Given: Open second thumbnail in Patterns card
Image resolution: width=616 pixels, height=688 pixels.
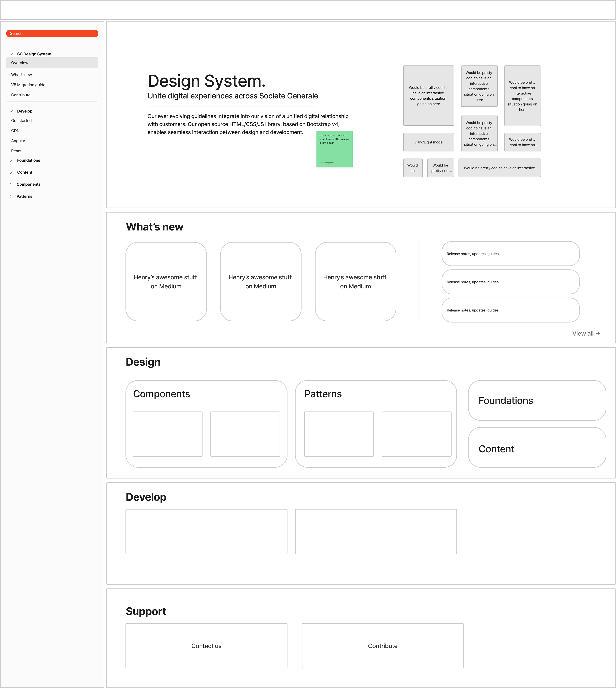Looking at the screenshot, I should pos(417,434).
